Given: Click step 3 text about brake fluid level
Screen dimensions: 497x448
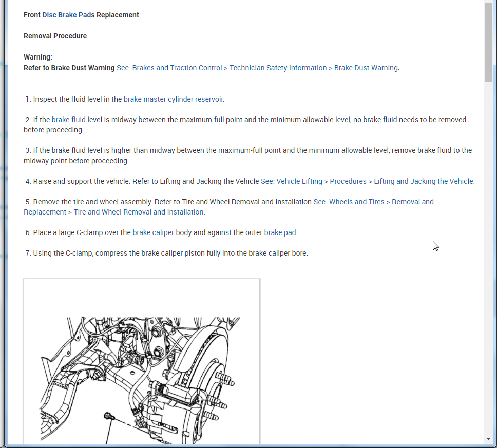Looking at the screenshot, I should click(x=248, y=155).
